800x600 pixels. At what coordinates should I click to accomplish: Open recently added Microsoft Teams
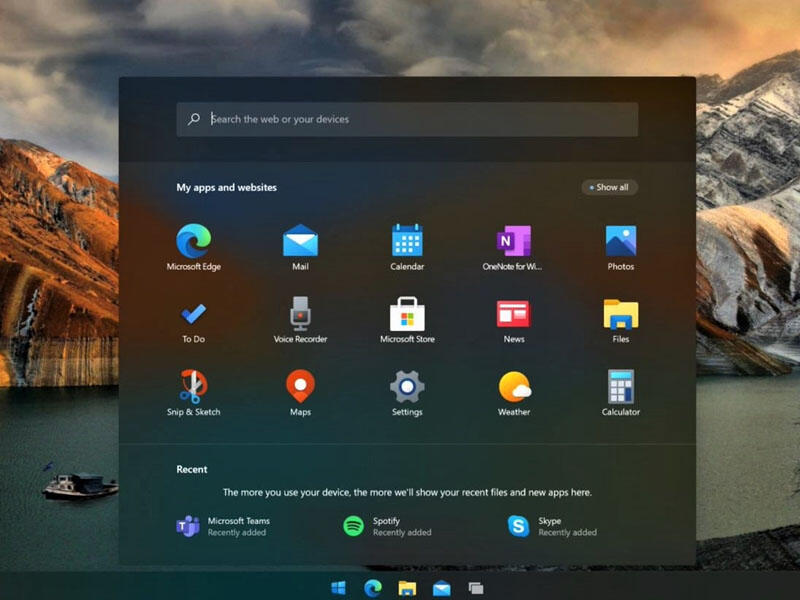(223, 526)
